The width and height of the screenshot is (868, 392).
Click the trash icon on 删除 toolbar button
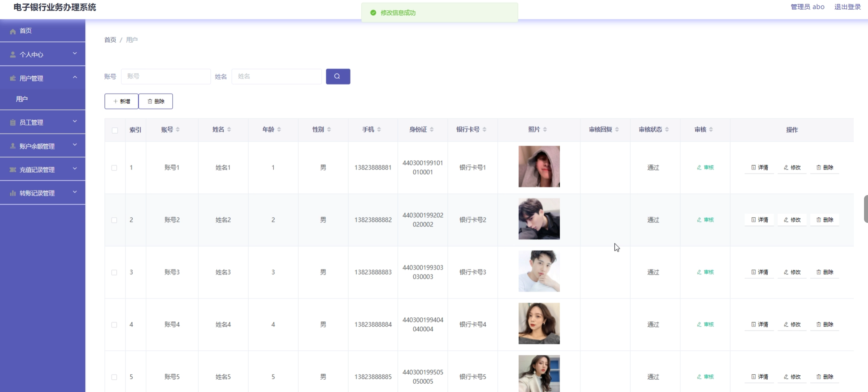149,101
